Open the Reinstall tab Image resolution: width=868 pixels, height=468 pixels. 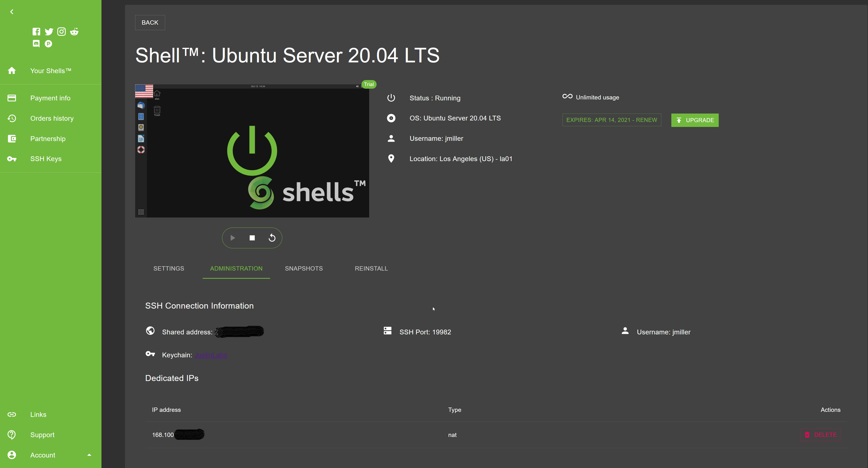click(371, 268)
